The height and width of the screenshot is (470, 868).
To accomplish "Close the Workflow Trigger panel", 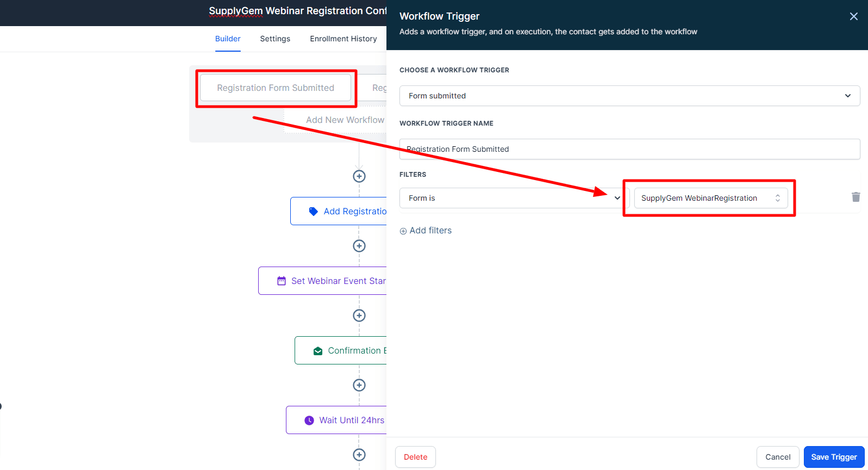I will pyautogui.click(x=853, y=16).
